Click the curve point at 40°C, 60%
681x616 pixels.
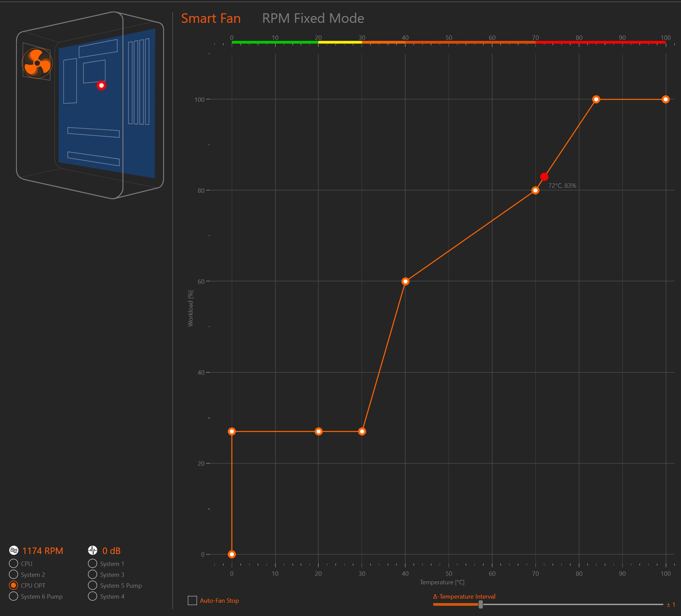(x=405, y=281)
